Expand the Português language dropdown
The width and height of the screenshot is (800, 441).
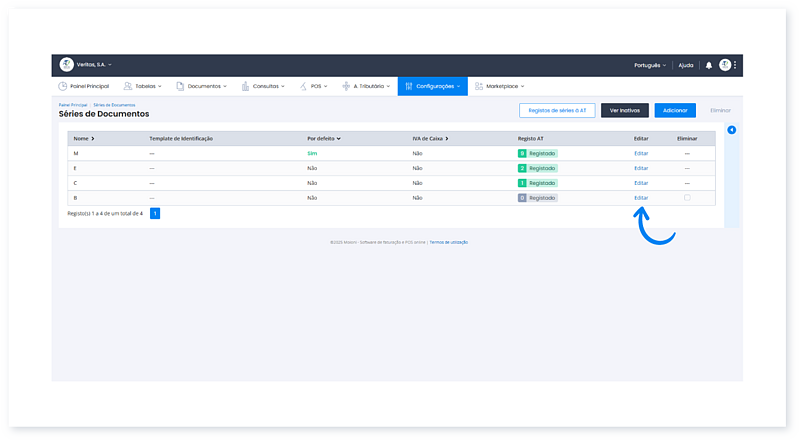(x=650, y=65)
